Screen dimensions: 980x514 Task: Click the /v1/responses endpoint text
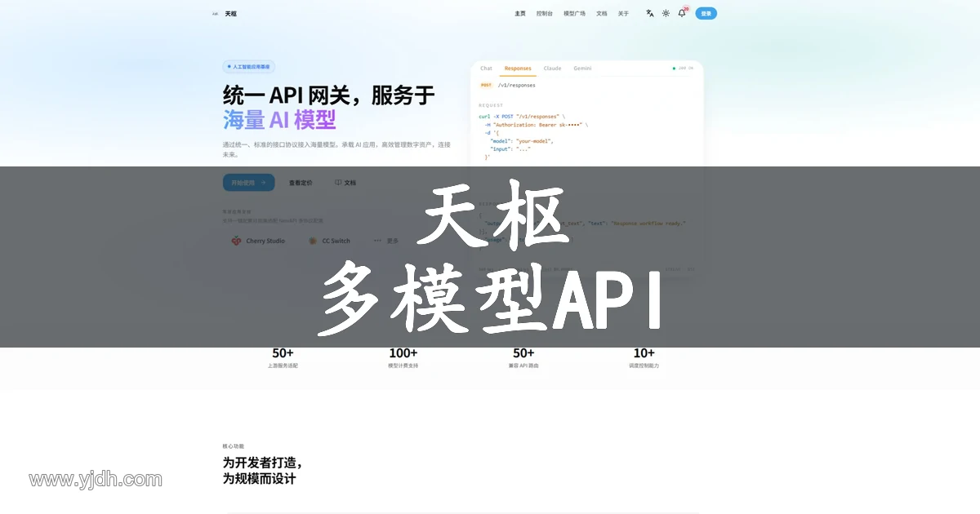pyautogui.click(x=516, y=85)
